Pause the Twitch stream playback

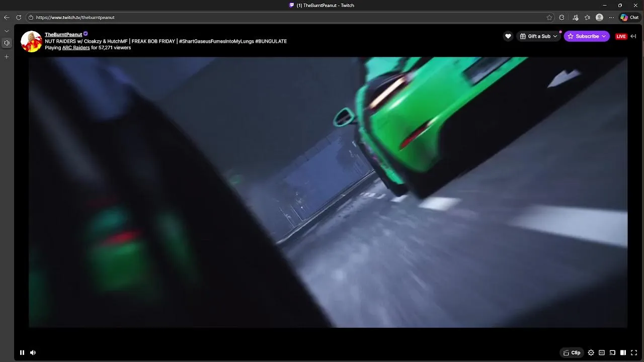tap(22, 352)
